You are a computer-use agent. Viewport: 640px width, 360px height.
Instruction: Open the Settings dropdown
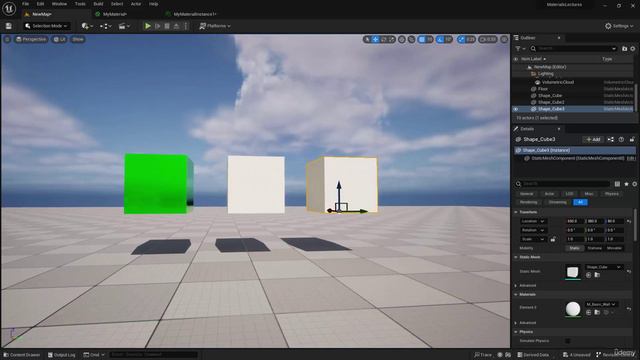pos(619,26)
